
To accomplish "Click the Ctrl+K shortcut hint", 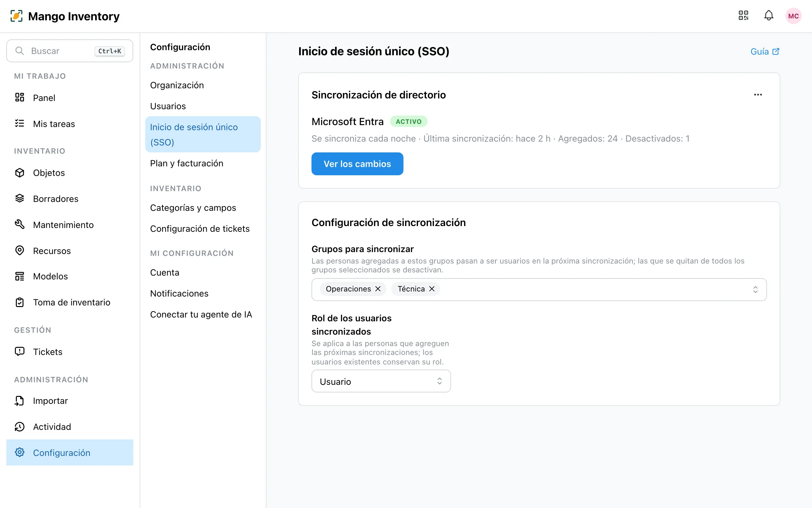I will point(109,51).
